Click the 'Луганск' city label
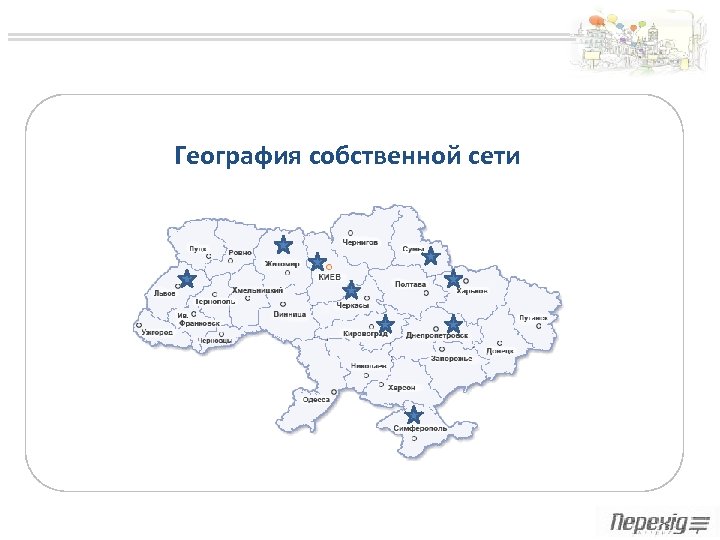This screenshot has width=720, height=540. [x=533, y=318]
